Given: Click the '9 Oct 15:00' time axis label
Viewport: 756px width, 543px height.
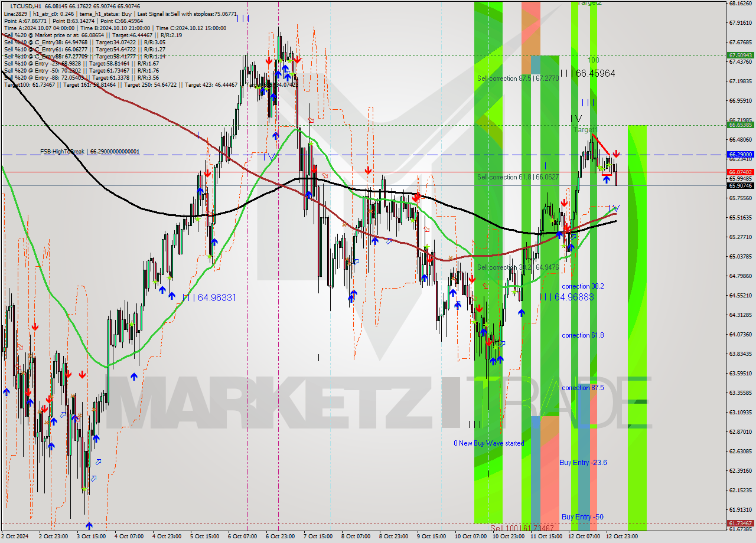Looking at the screenshot, I should [432, 537].
